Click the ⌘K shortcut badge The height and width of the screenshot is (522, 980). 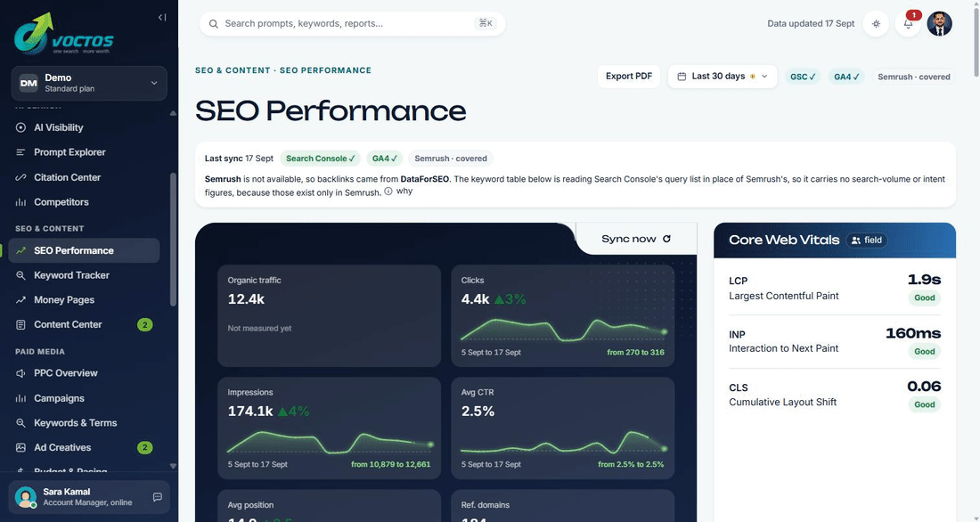tap(486, 23)
